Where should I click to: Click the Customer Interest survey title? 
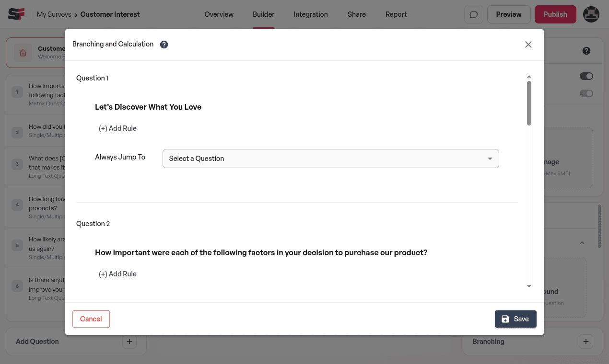110,14
